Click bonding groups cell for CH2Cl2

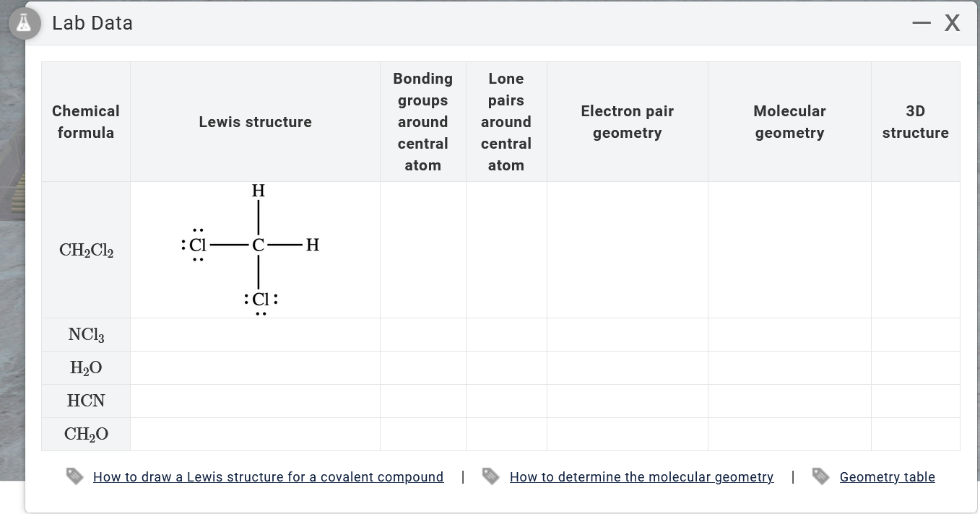[x=422, y=250]
